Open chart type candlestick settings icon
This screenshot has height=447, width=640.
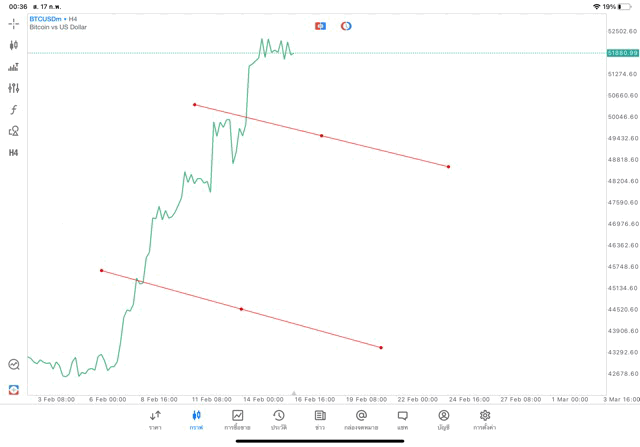[x=14, y=45]
